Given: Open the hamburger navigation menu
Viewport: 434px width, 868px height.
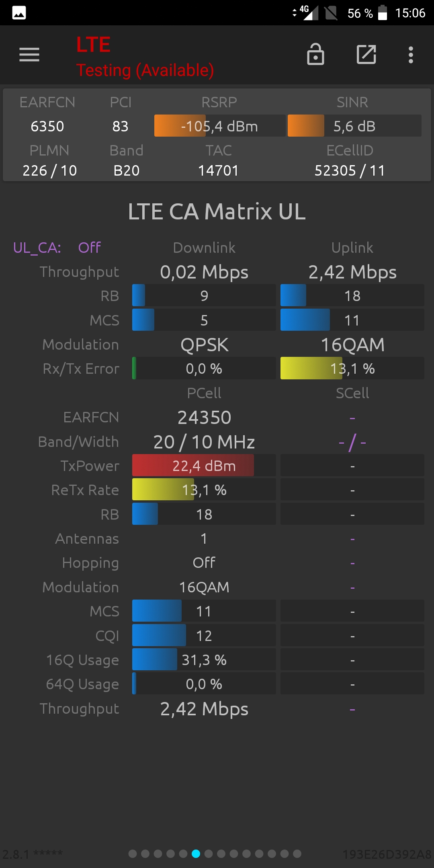Looking at the screenshot, I should pyautogui.click(x=29, y=55).
